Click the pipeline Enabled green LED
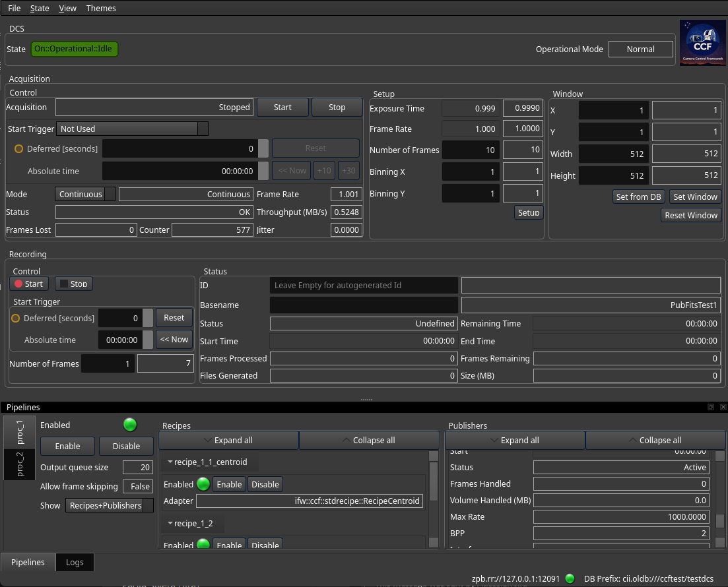 130,425
